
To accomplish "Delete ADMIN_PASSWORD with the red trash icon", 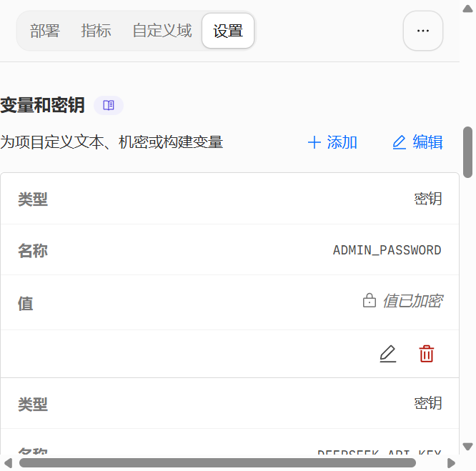I will pos(427,354).
